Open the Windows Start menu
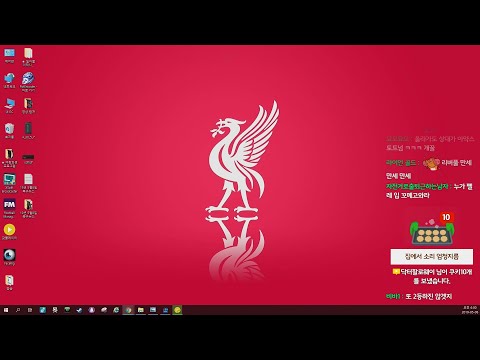 (6, 310)
